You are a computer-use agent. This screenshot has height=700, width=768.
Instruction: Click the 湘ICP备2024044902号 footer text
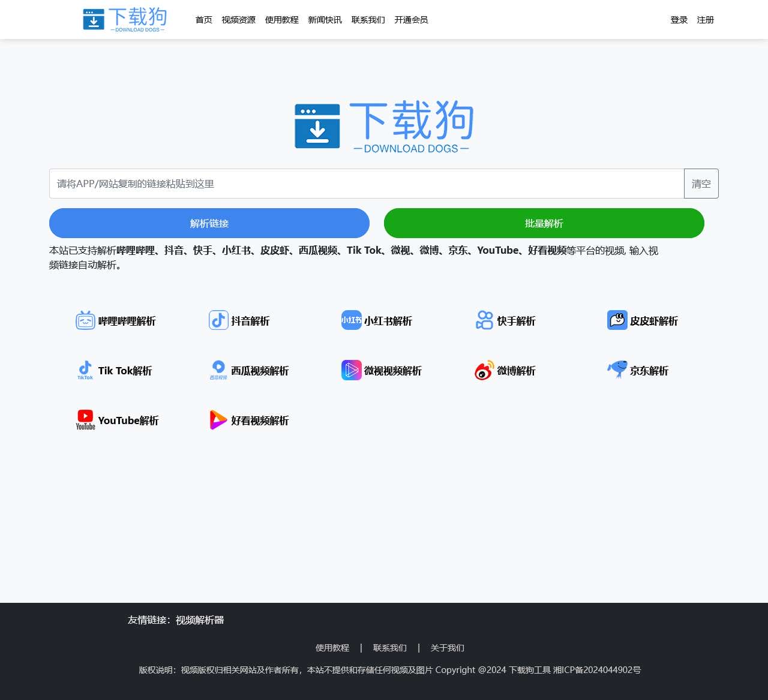coord(597,670)
